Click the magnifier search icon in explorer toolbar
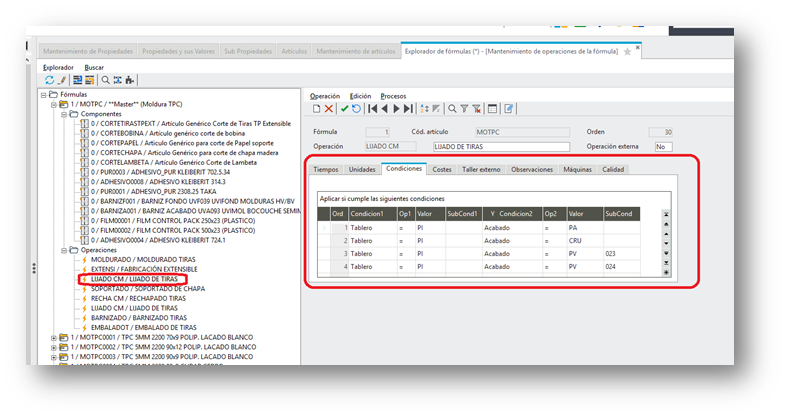This screenshot has height=417, width=786. pos(105,80)
